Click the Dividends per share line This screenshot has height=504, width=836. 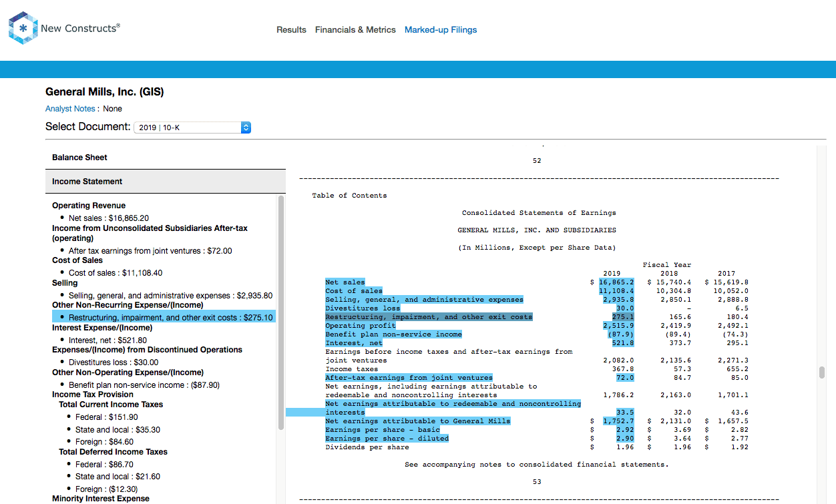(x=367, y=447)
